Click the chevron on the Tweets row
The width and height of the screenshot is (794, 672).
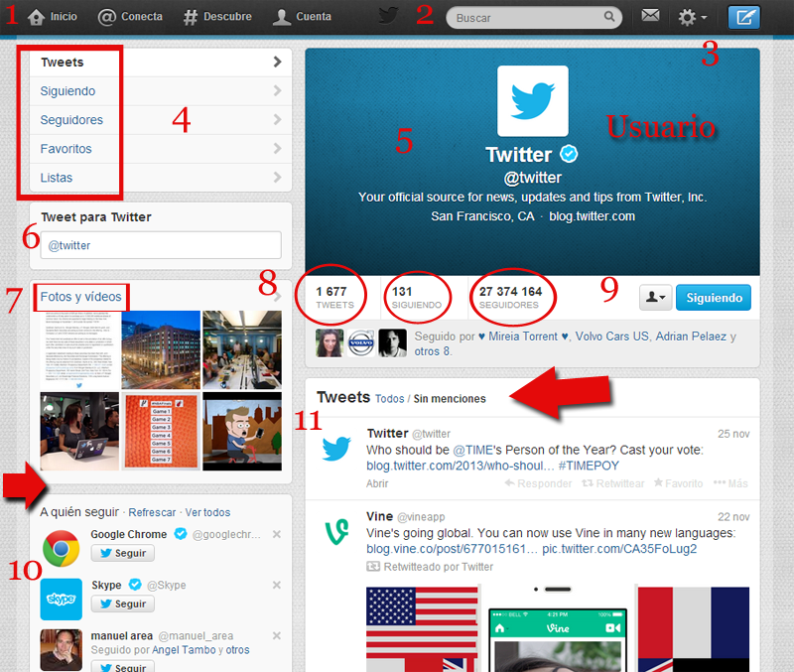click(x=277, y=62)
